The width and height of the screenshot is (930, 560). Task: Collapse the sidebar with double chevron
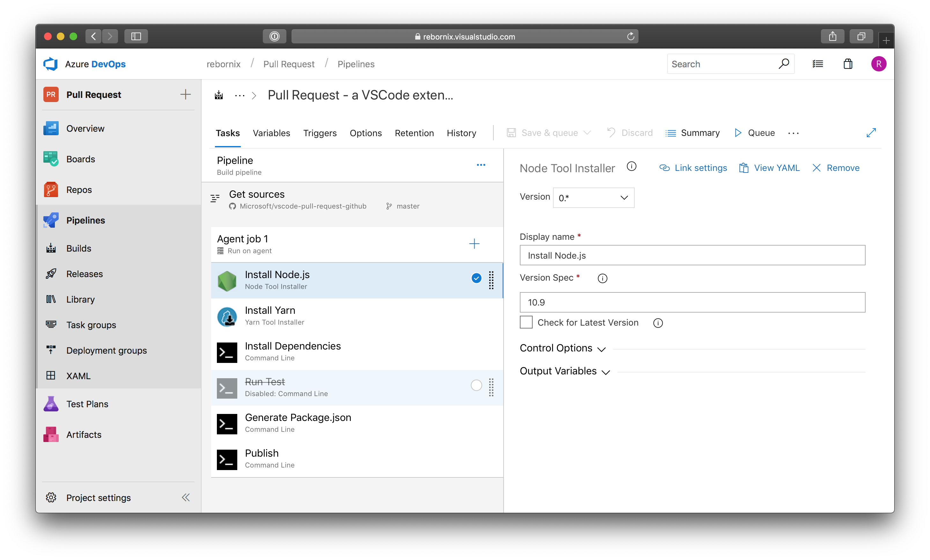point(186,497)
